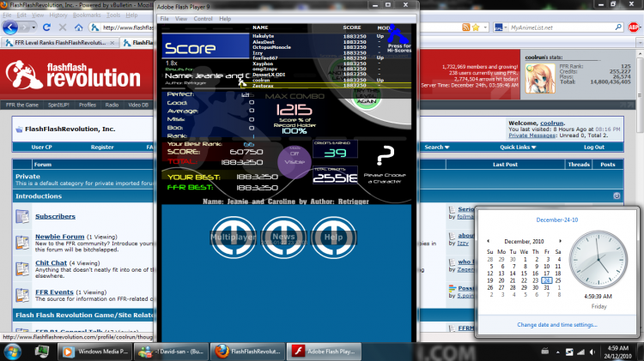Open Flash Player File menu

164,19
